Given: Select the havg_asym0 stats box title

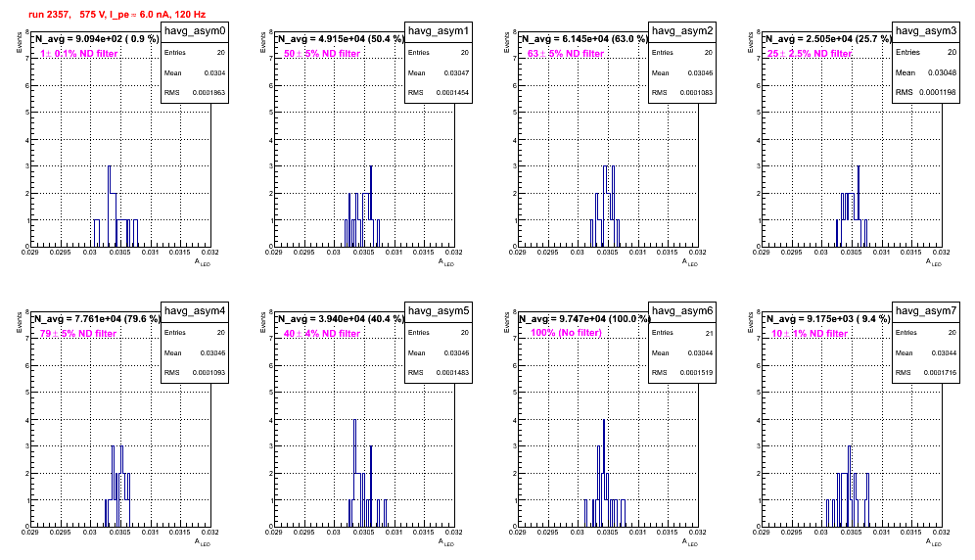Looking at the screenshot, I should pos(195,30).
